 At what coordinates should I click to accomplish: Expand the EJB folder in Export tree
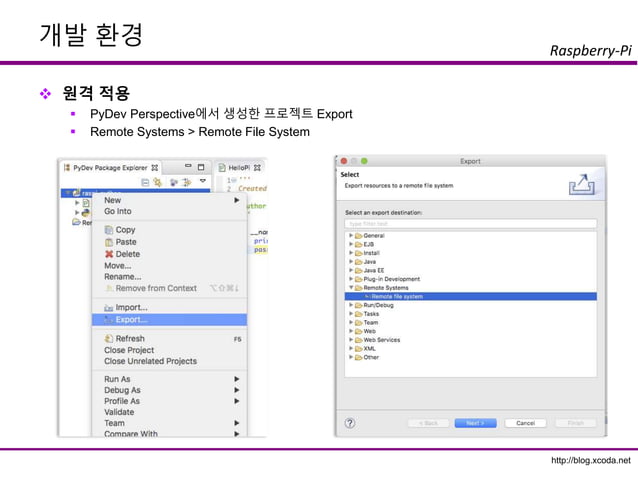(x=351, y=244)
